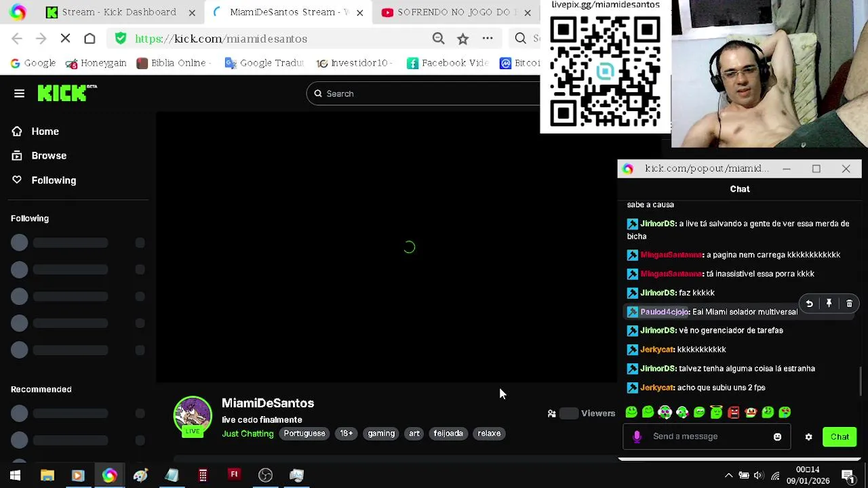868x488 pixels.
Task: Select the art tag
Action: (x=414, y=434)
